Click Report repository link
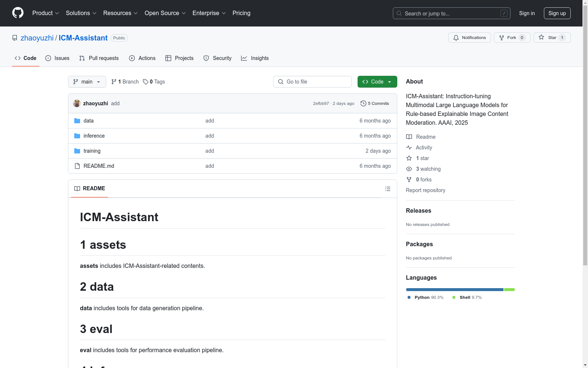The height and width of the screenshot is (368, 588). point(426,190)
